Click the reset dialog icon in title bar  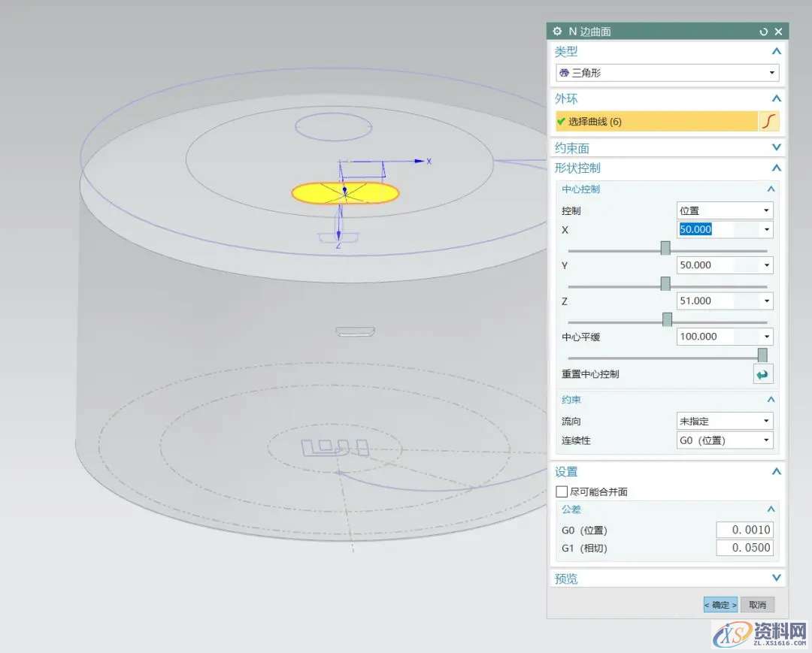tap(764, 32)
